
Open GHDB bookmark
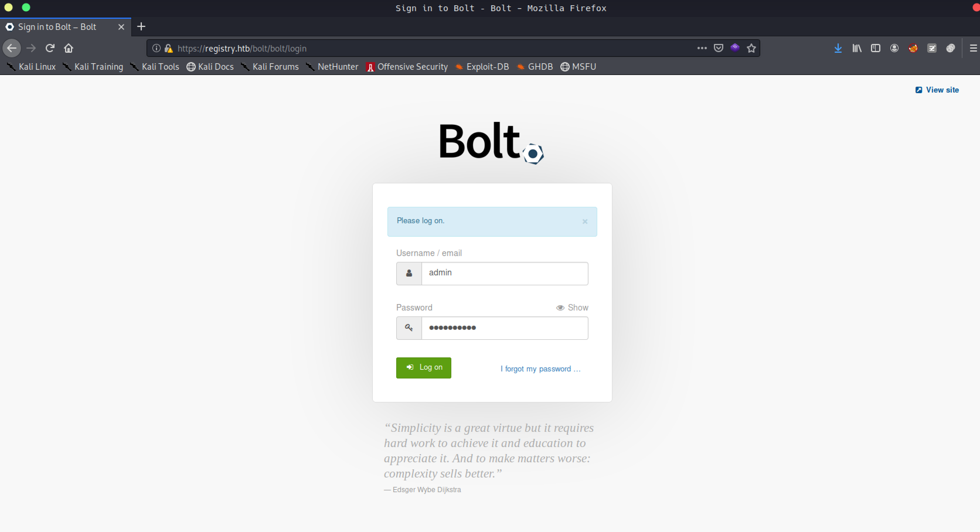pos(535,67)
